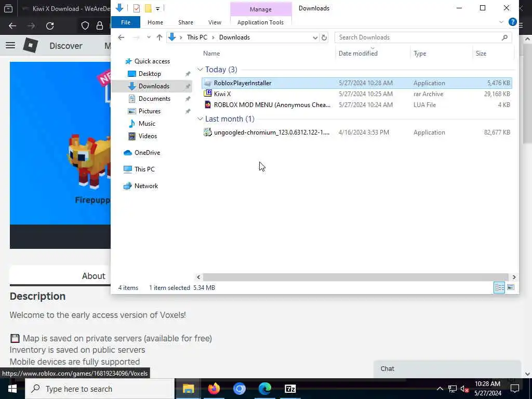Click Discover in the Roblox navigation
Screen dimensions: 532x399
click(66, 46)
